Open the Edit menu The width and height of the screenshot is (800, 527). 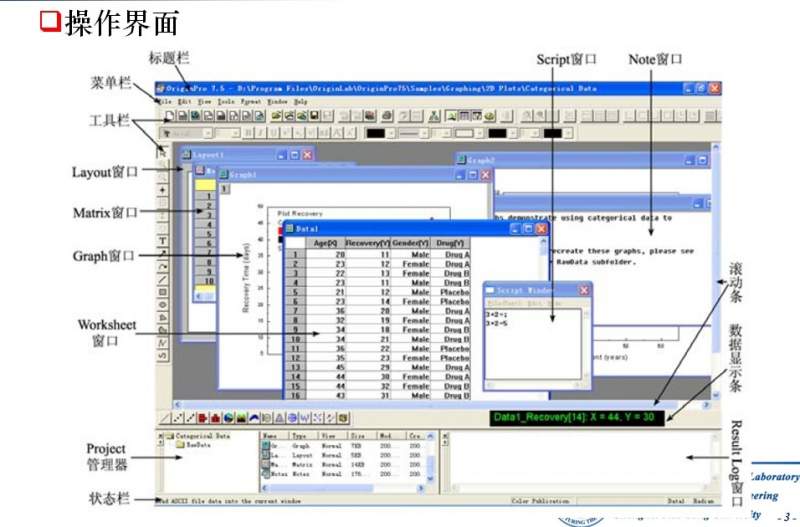(184, 102)
